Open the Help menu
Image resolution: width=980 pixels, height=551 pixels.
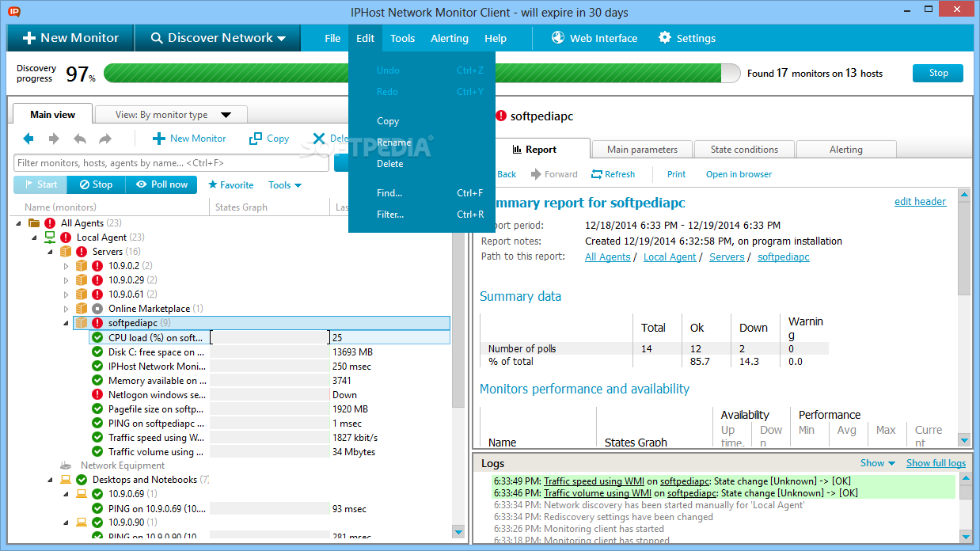click(x=496, y=38)
